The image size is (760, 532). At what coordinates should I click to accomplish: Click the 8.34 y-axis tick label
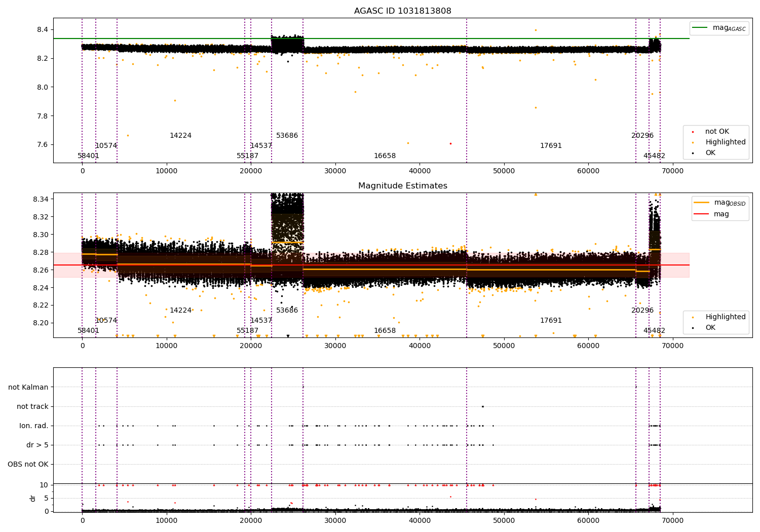point(41,199)
